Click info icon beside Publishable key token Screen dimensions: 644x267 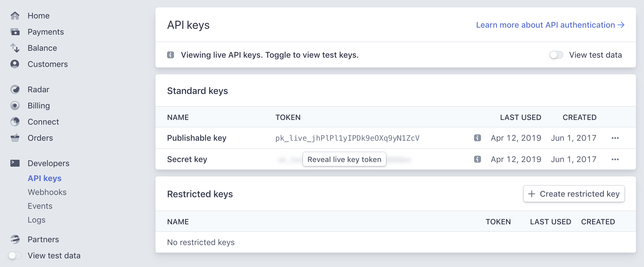coord(477,138)
